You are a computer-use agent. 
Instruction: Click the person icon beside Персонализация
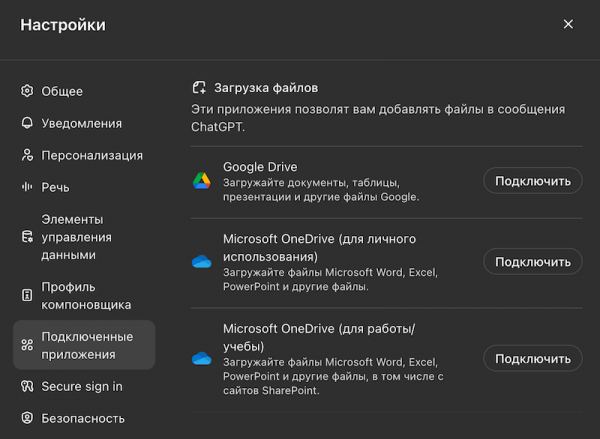27,155
